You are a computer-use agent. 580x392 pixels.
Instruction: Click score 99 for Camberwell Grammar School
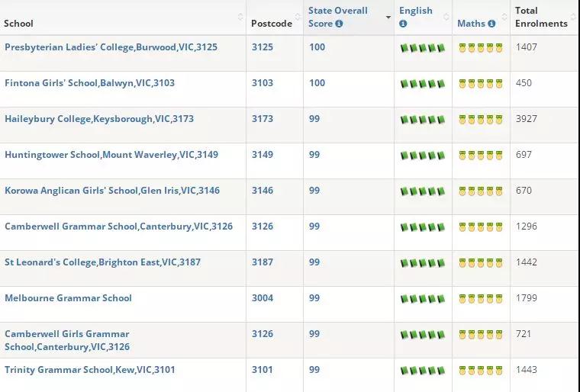click(314, 227)
